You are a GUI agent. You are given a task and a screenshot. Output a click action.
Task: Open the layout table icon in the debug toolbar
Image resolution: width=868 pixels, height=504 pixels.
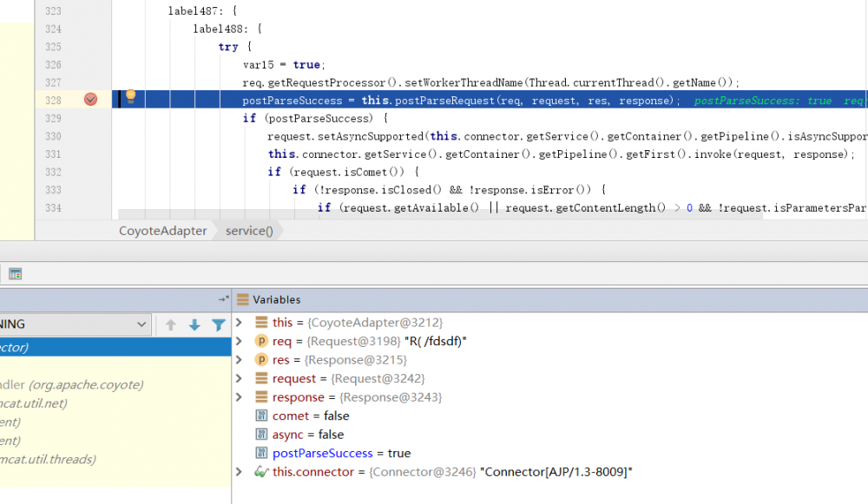tap(16, 274)
